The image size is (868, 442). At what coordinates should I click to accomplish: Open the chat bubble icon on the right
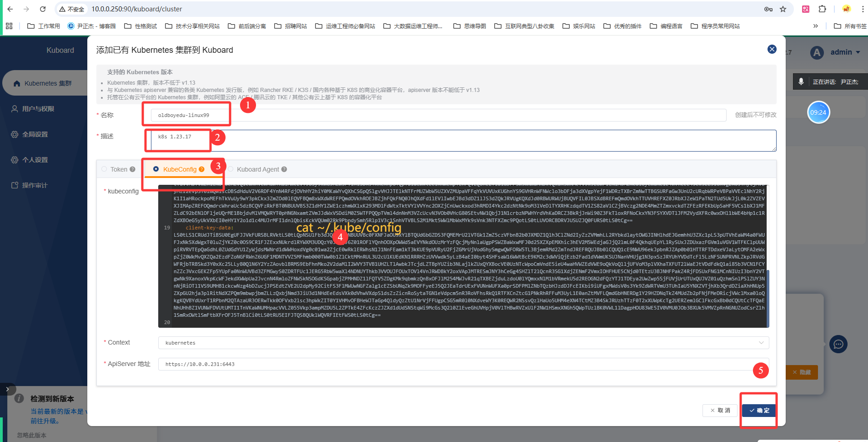coord(838,345)
